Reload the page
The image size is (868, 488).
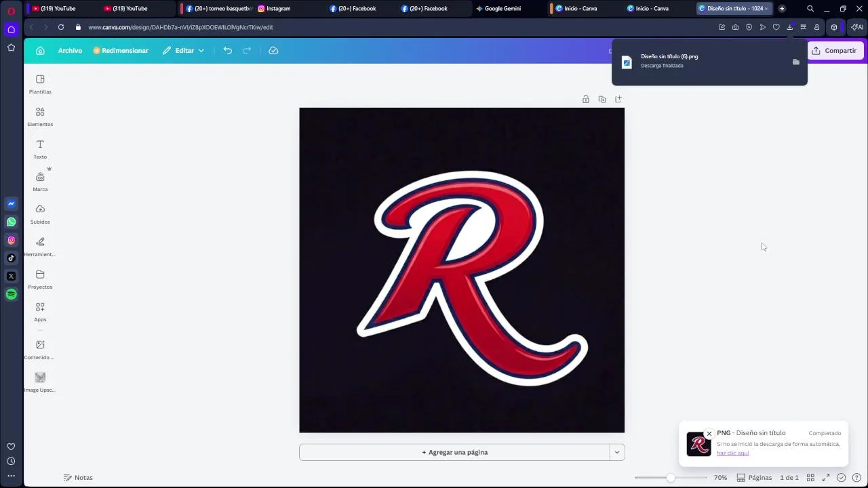61,27
